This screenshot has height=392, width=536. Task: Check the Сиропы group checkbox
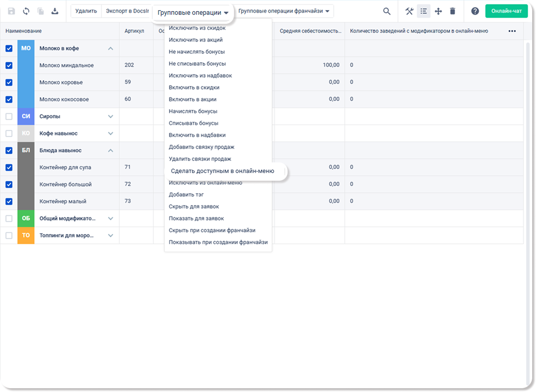tap(9, 116)
